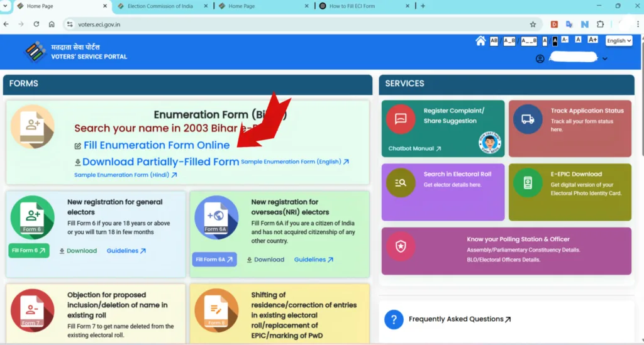Click the blue FAQ question mark icon
This screenshot has width=644, height=345.
click(394, 319)
